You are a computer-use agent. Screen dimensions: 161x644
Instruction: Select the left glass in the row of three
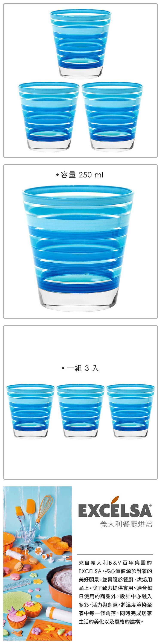(30, 412)
